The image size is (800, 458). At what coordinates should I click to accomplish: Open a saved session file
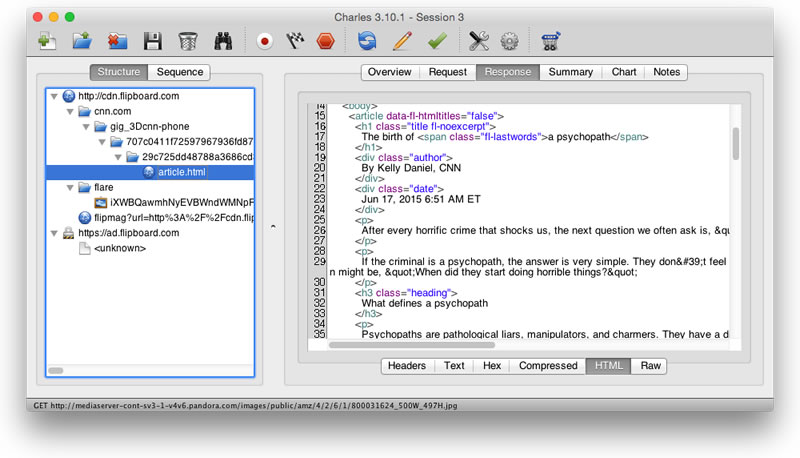[x=82, y=41]
